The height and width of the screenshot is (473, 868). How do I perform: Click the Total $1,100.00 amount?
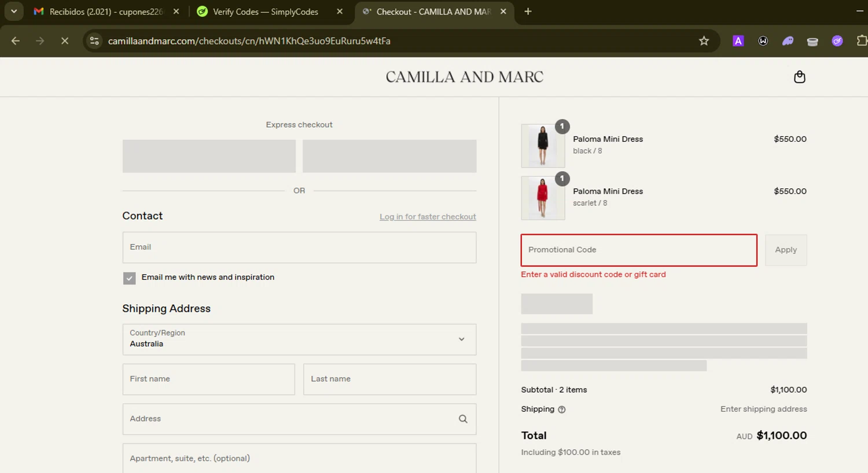(x=781, y=436)
